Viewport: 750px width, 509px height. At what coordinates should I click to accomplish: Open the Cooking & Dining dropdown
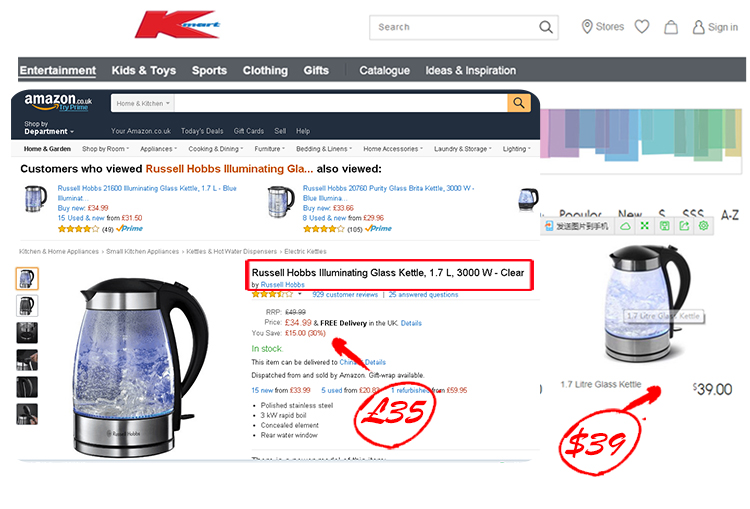click(216, 149)
